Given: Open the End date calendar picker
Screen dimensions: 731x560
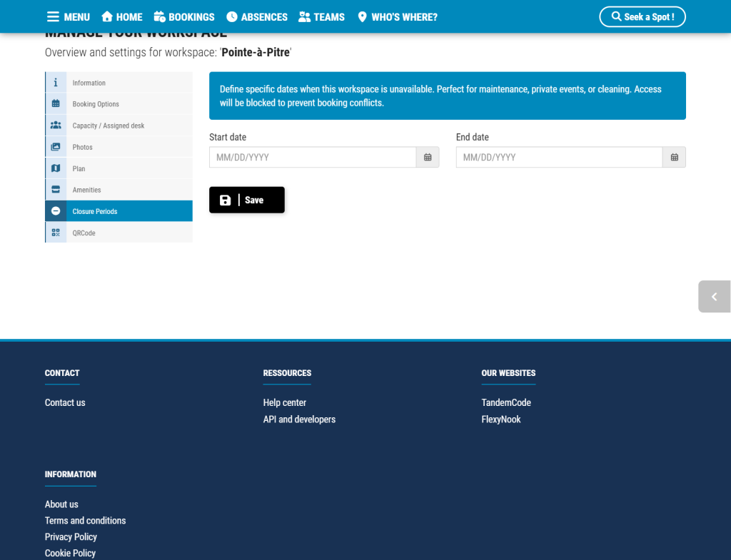Looking at the screenshot, I should (x=674, y=158).
